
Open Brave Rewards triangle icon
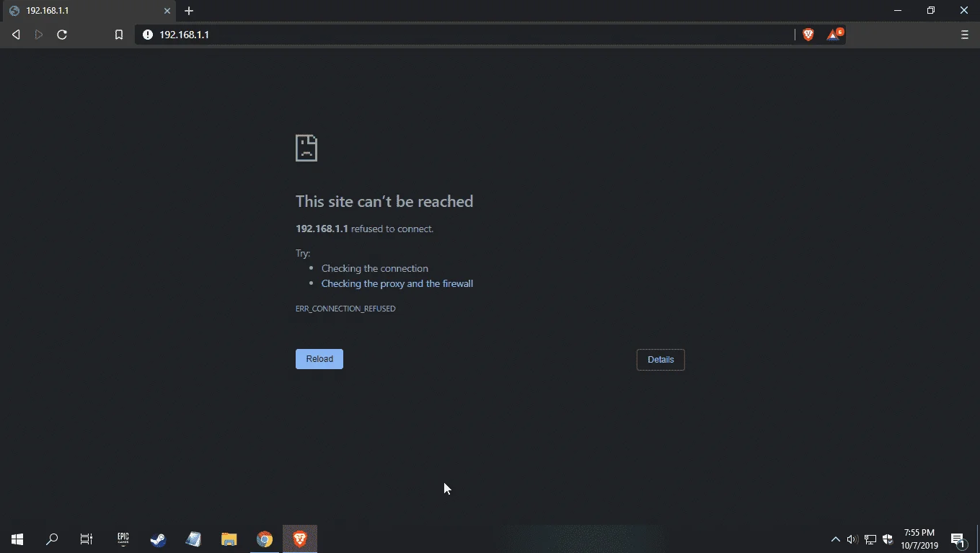tap(834, 34)
